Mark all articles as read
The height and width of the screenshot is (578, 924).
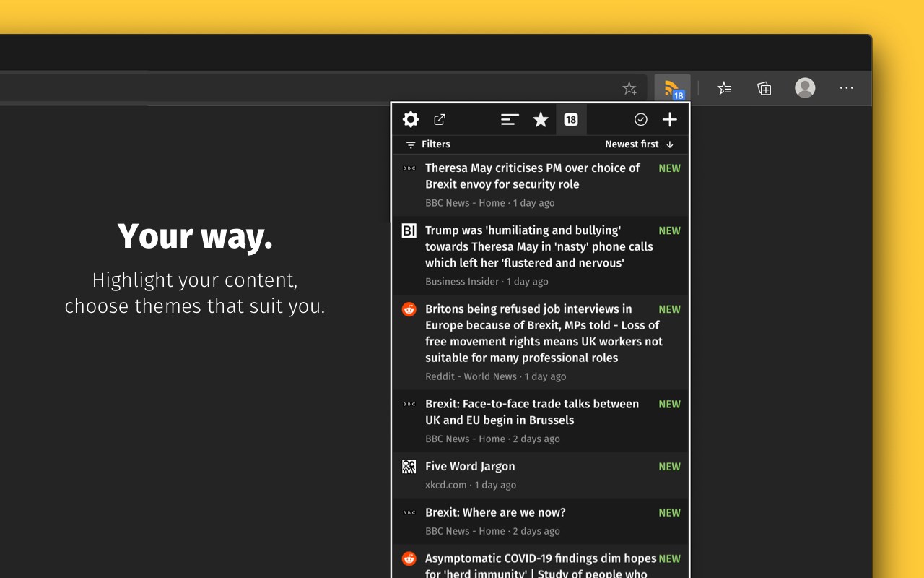pos(640,120)
